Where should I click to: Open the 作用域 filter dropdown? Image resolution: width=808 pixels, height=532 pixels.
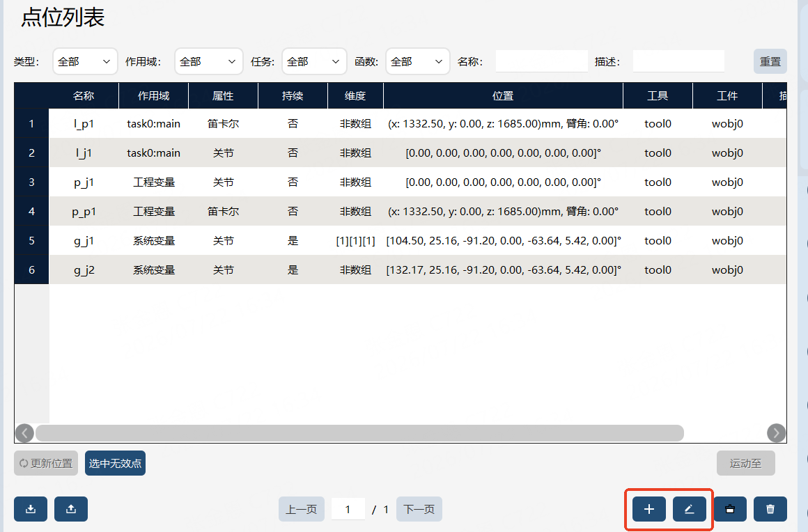coord(209,62)
